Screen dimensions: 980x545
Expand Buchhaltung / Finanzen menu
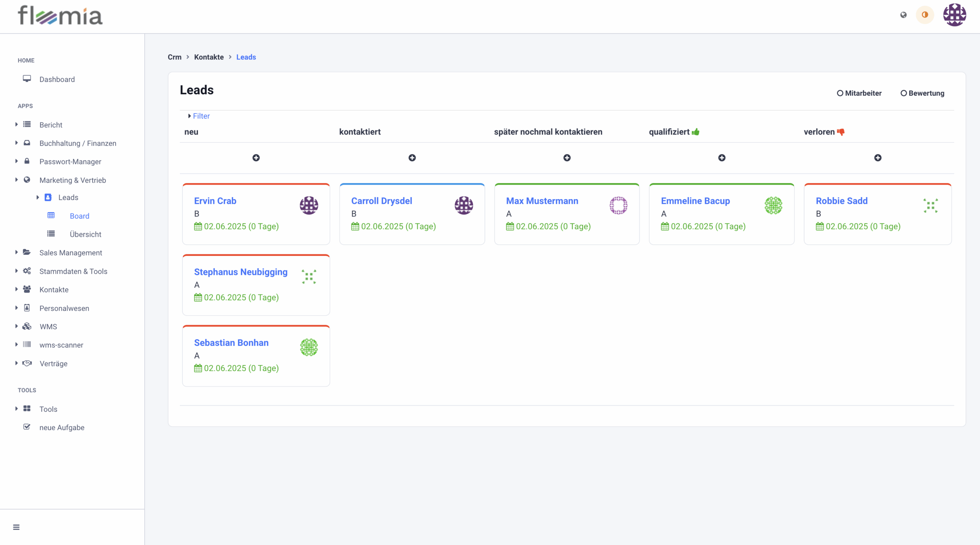pos(78,143)
